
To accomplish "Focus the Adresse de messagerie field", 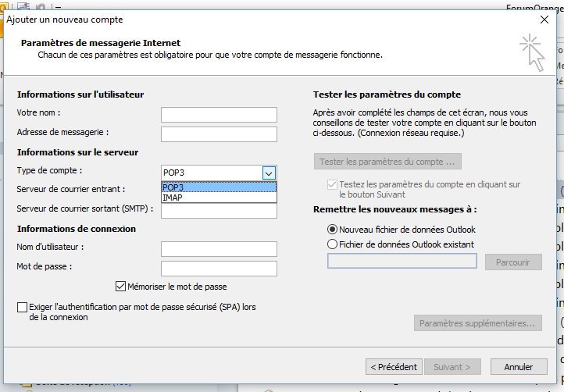I will tap(219, 134).
